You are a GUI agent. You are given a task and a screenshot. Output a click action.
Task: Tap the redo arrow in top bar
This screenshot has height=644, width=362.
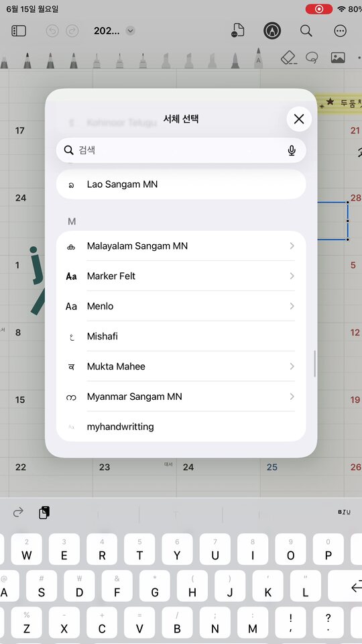click(x=72, y=31)
